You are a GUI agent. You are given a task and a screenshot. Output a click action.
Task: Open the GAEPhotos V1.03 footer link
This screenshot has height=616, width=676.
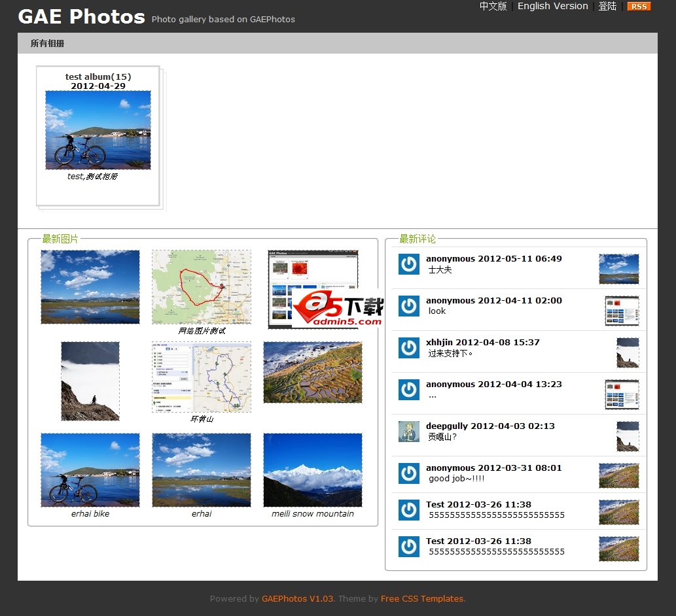298,599
